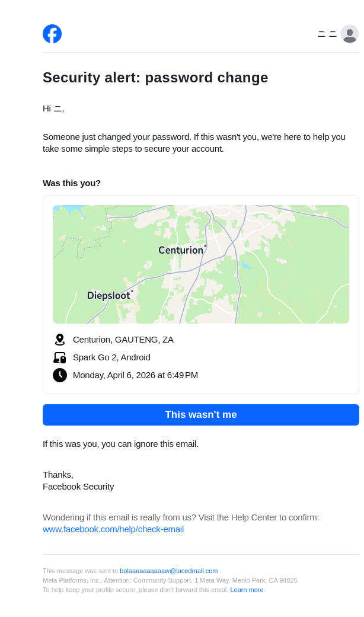Click the "Centurion, GAUTENG, ZA" location text
364x617 pixels.
[x=123, y=340]
